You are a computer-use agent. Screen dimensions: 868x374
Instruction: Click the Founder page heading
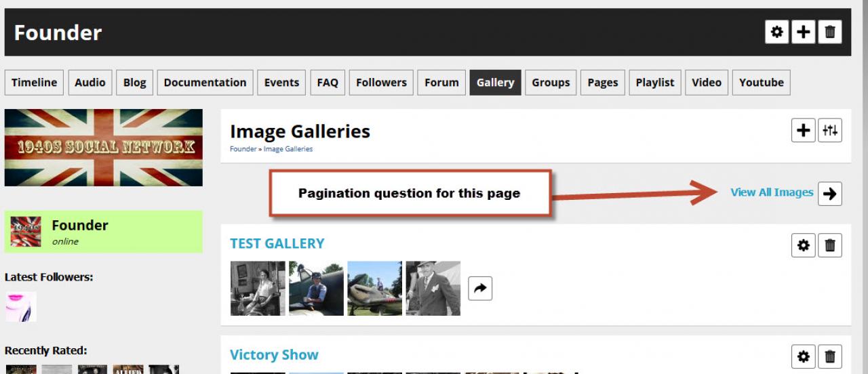(x=58, y=33)
